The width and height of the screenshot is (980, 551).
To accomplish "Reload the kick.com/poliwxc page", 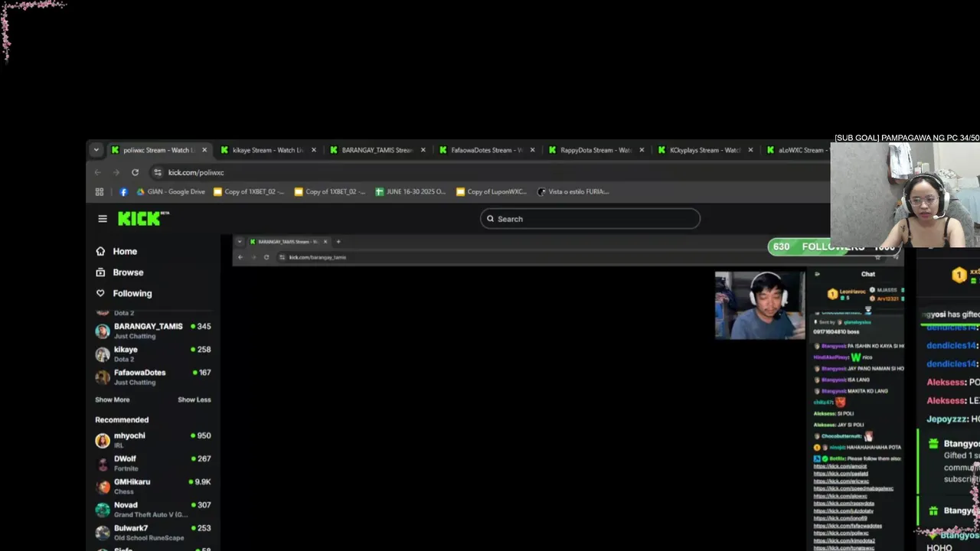I will click(135, 172).
